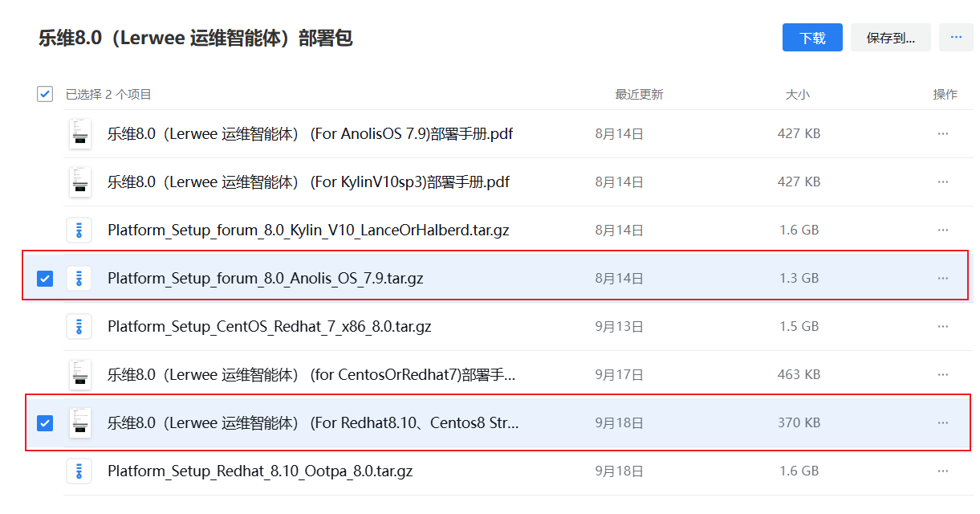
Task: Open 乐维8.0 (For AnolisOS 7.9)部署手册.pdf
Action: [x=310, y=134]
